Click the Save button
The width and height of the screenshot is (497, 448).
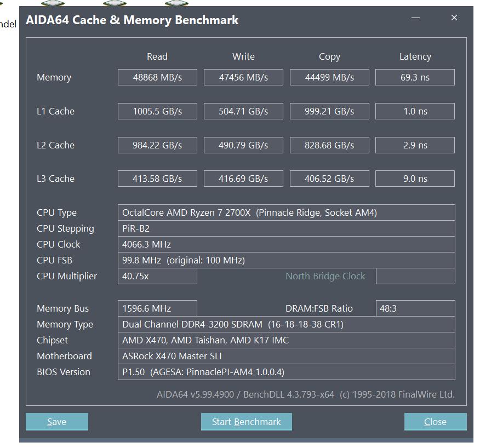(x=56, y=422)
